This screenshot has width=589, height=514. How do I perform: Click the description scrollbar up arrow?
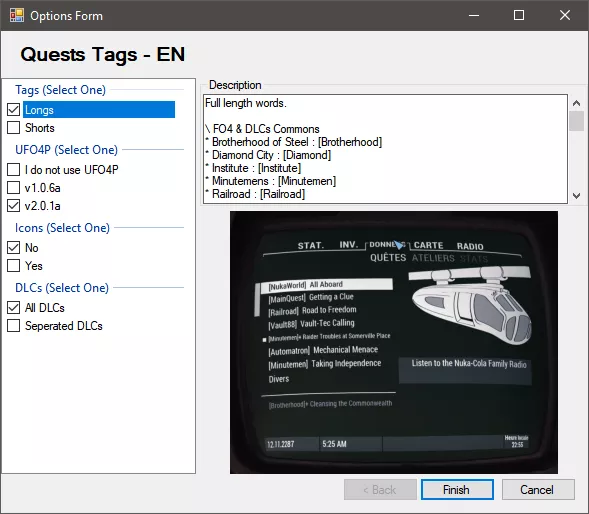[x=576, y=103]
